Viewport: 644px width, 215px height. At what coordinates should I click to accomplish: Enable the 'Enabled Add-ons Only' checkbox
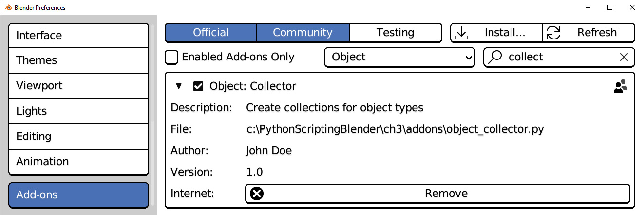point(171,57)
